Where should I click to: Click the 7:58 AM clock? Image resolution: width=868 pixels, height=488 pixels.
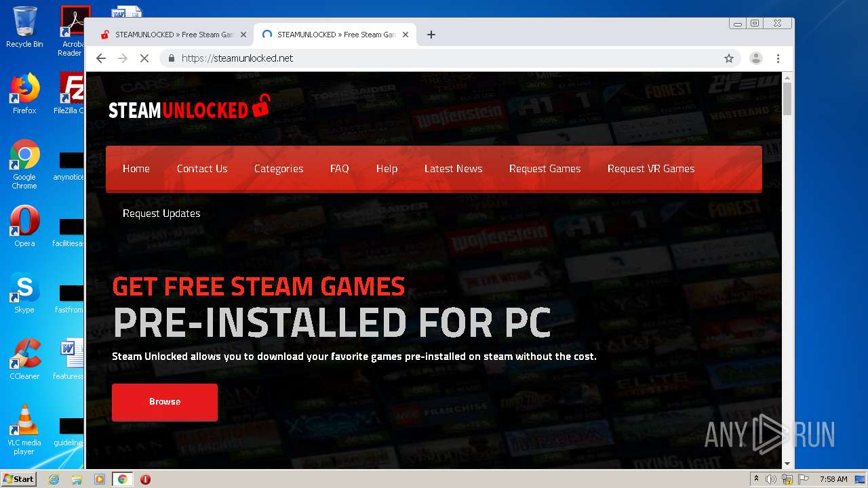(833, 479)
